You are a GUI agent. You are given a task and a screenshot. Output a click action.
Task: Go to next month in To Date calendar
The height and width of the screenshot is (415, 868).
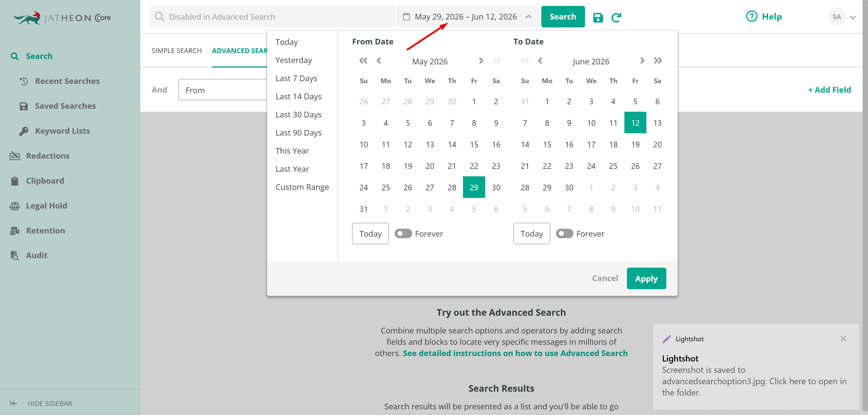[x=642, y=61]
